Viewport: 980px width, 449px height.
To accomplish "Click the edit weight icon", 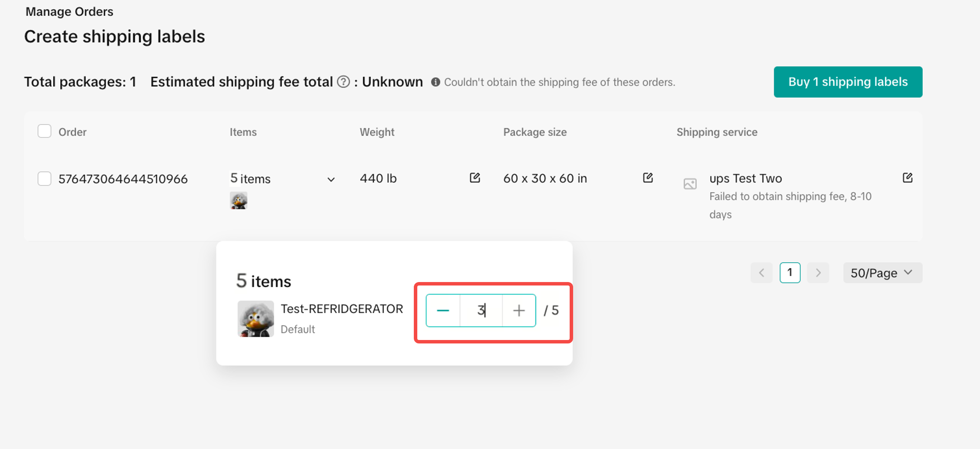I will tap(475, 178).
